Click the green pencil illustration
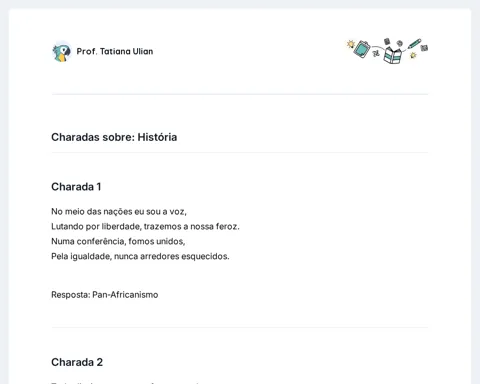 414,44
